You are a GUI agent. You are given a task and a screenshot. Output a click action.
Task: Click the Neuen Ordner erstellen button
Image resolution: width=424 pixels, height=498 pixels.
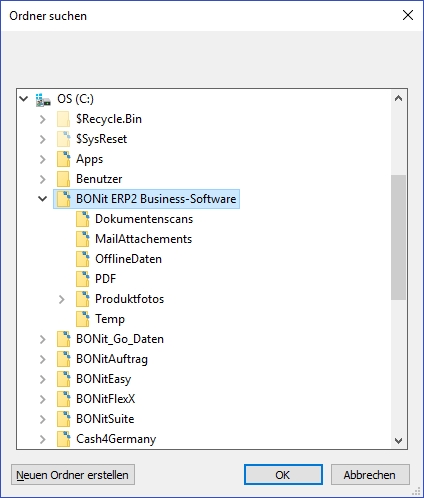[73, 475]
